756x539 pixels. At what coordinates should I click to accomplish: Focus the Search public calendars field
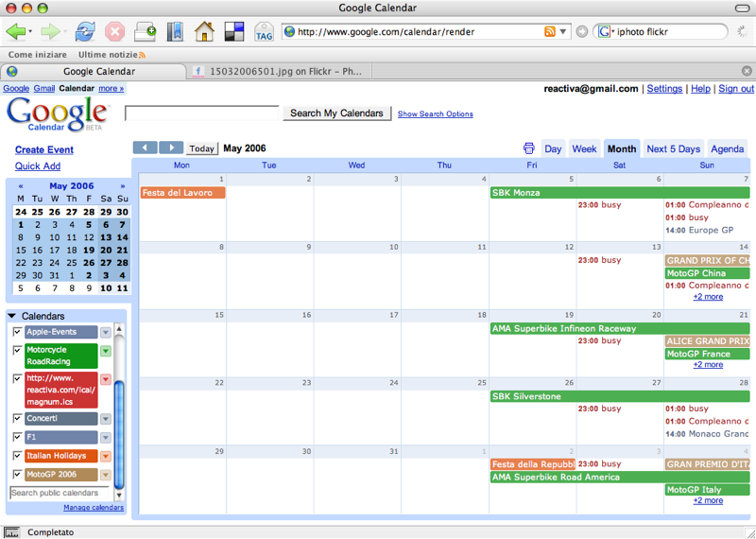pos(59,493)
